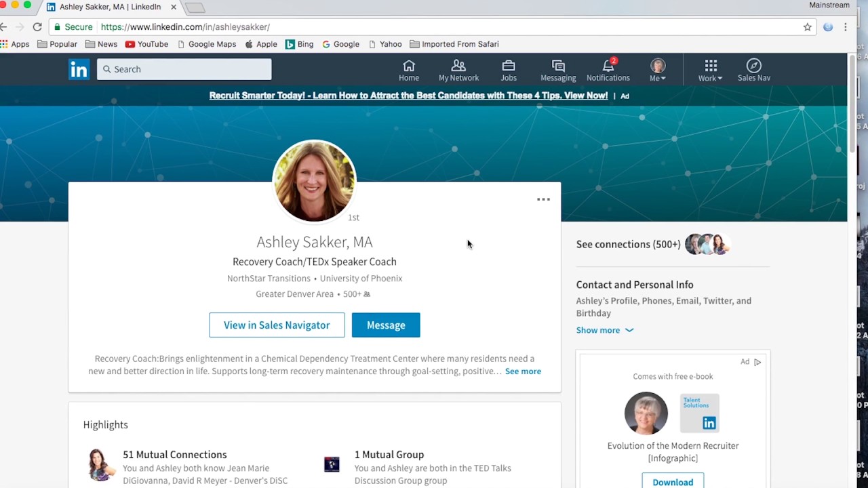Viewport: 868px width, 488px height.
Task: Open Apple bookmark
Action: point(260,44)
